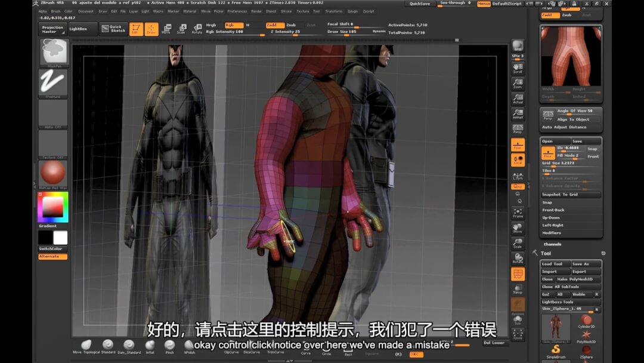Toggle Local transformations button

click(x=518, y=160)
